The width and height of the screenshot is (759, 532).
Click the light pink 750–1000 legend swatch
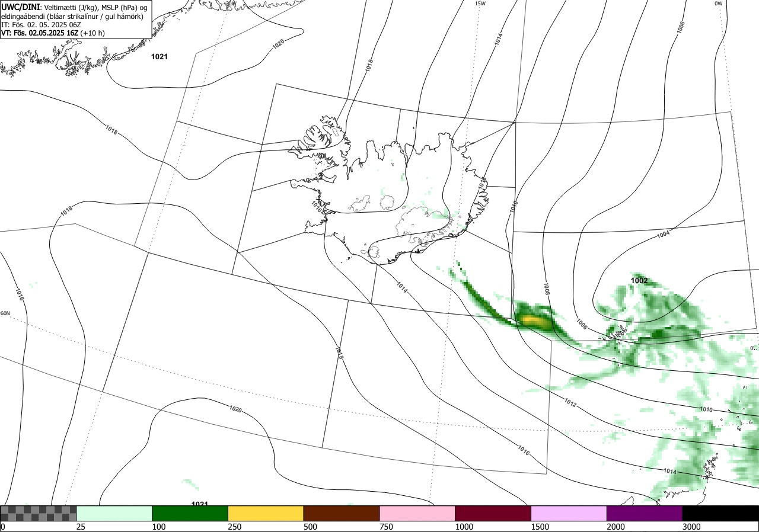tap(417, 513)
